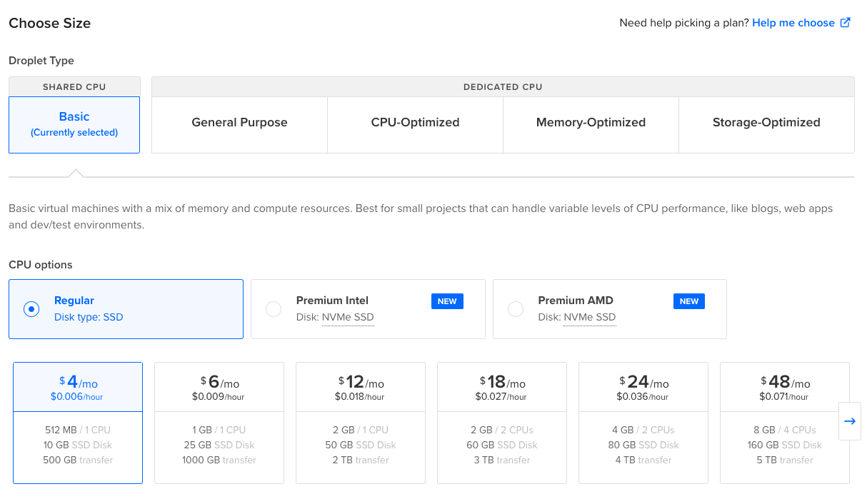Choose the $24/mo 4 GB plan

coord(643,423)
